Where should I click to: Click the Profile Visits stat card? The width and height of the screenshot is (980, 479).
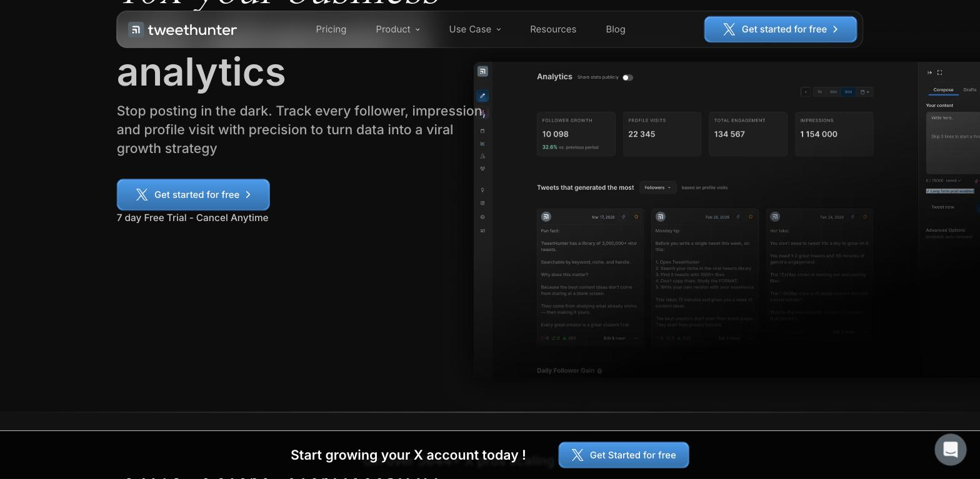(x=662, y=134)
